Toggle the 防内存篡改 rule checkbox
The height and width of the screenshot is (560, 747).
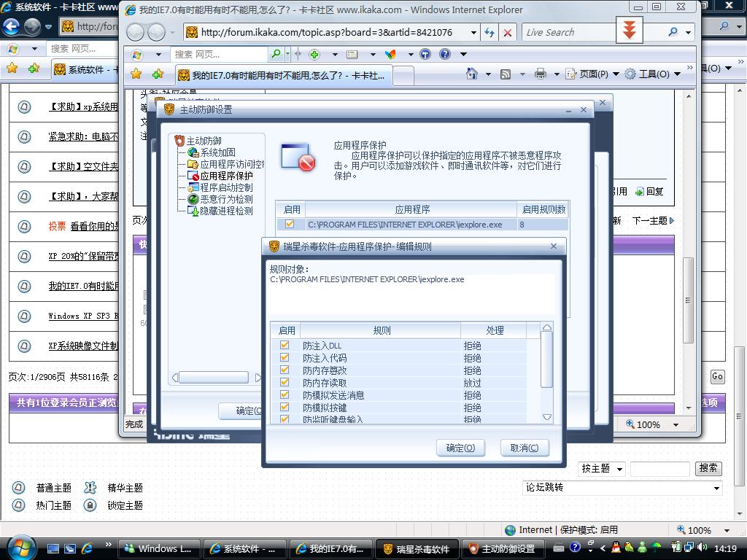[285, 370]
